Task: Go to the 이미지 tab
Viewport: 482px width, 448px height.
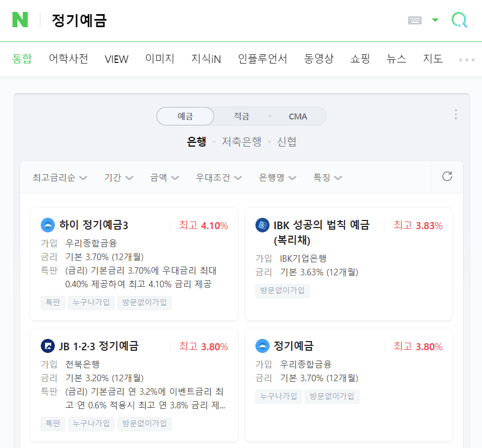Action: pyautogui.click(x=160, y=59)
